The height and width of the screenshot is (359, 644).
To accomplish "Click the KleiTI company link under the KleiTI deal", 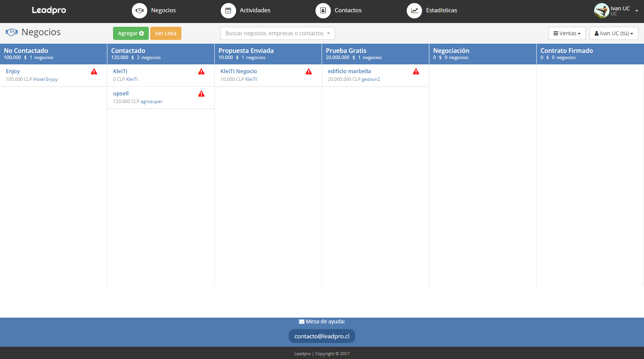I will click(132, 79).
